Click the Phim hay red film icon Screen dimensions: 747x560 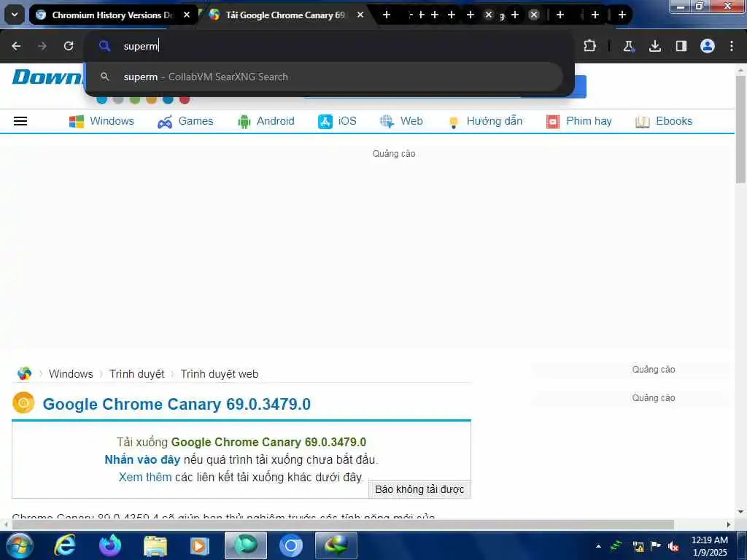point(553,122)
